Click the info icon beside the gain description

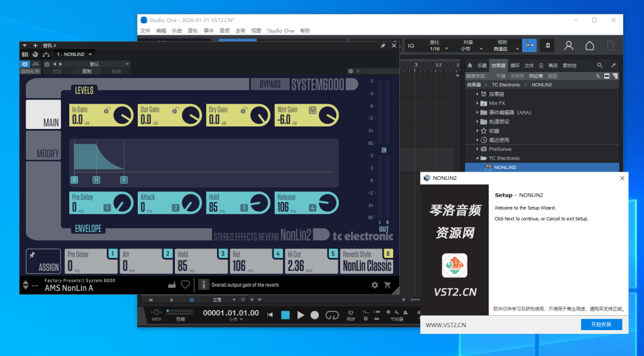(x=203, y=285)
